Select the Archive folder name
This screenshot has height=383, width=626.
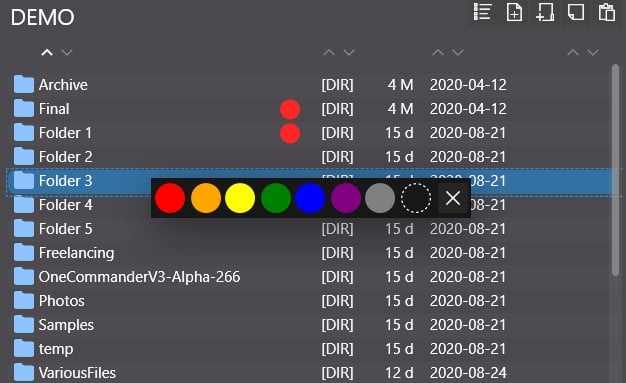63,85
